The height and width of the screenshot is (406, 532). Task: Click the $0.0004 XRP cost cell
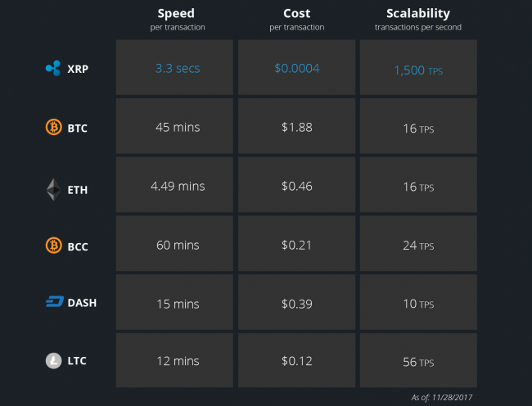tap(296, 67)
